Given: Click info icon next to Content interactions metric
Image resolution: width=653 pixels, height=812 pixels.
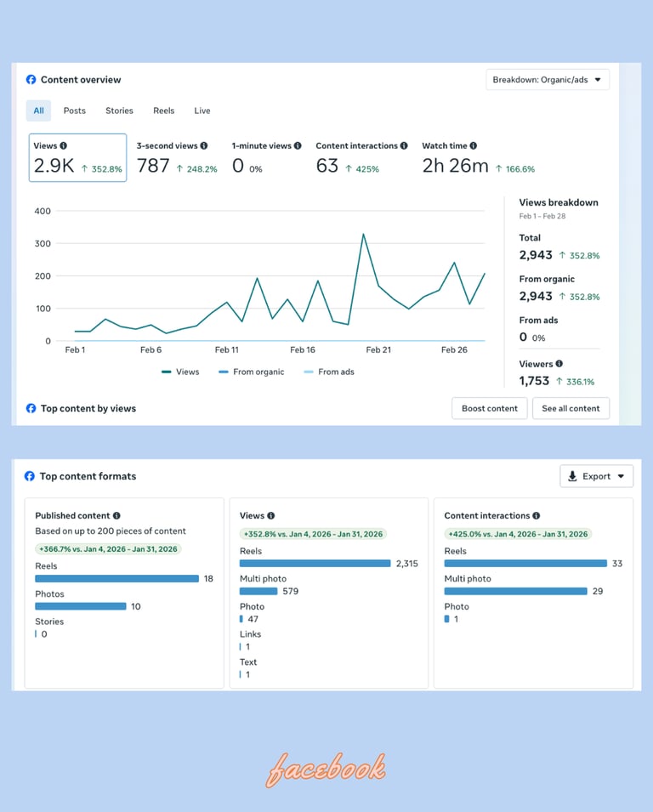Looking at the screenshot, I should [404, 146].
